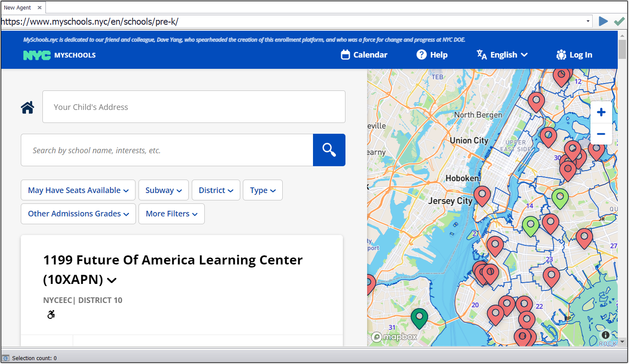Zoom out on the map
The width and height of the screenshot is (629, 364).
click(601, 134)
